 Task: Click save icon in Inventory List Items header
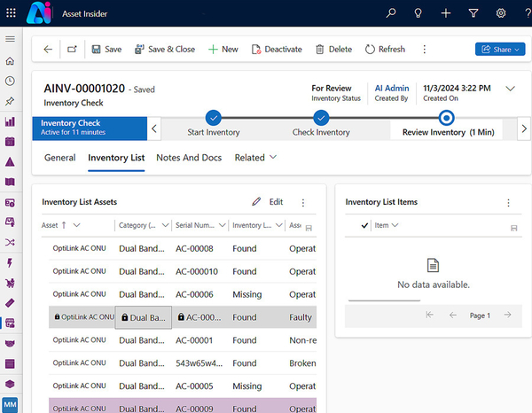click(514, 228)
